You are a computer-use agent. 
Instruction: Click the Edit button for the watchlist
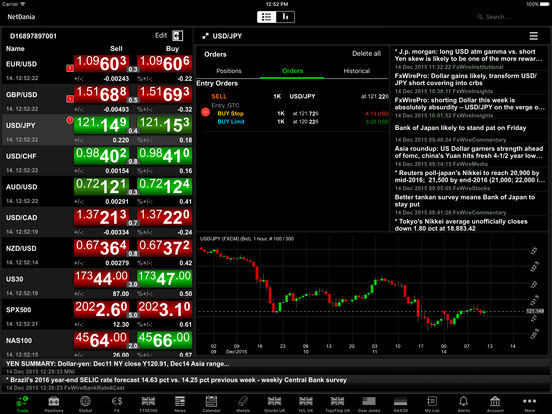coord(161,36)
